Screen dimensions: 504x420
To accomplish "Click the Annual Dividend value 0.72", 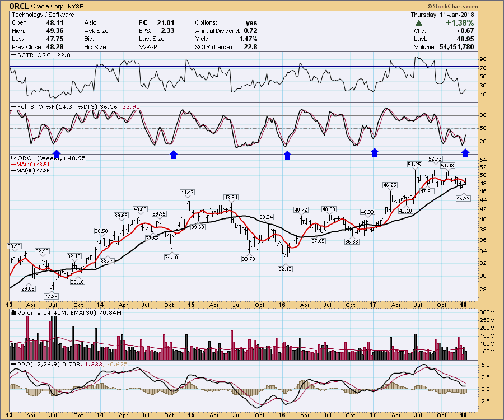I will pos(250,31).
